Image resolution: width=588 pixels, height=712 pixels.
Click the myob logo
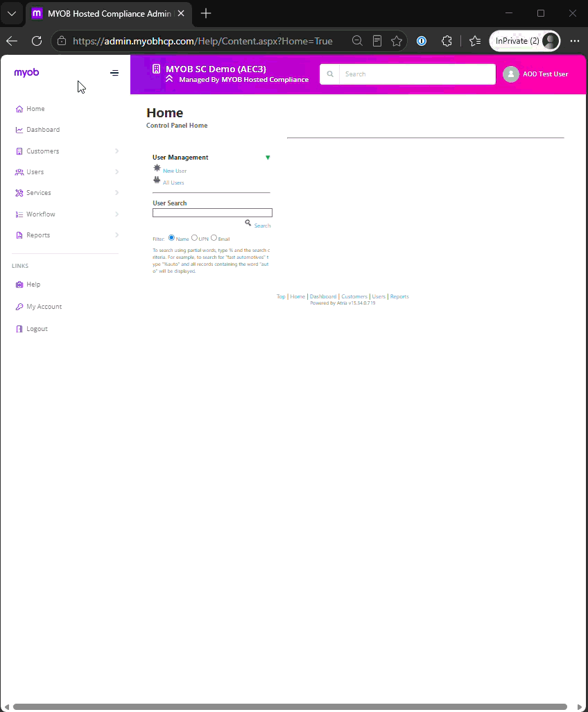coord(26,73)
